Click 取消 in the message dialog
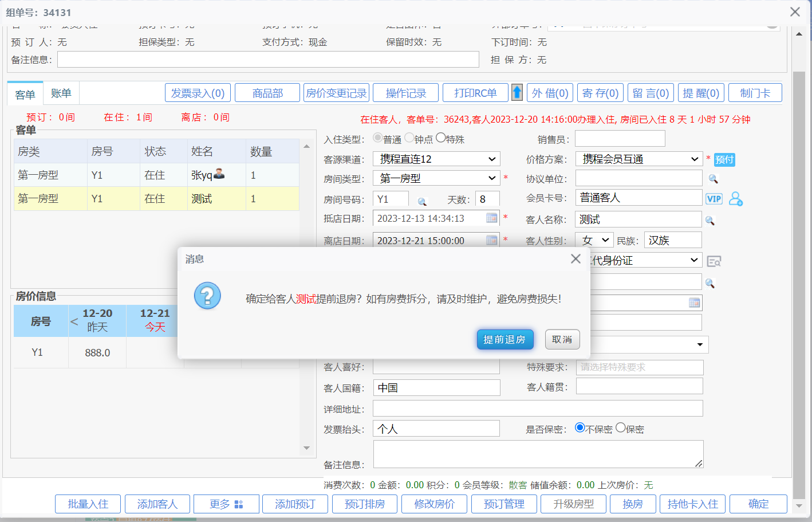This screenshot has height=522, width=812. tap(562, 339)
